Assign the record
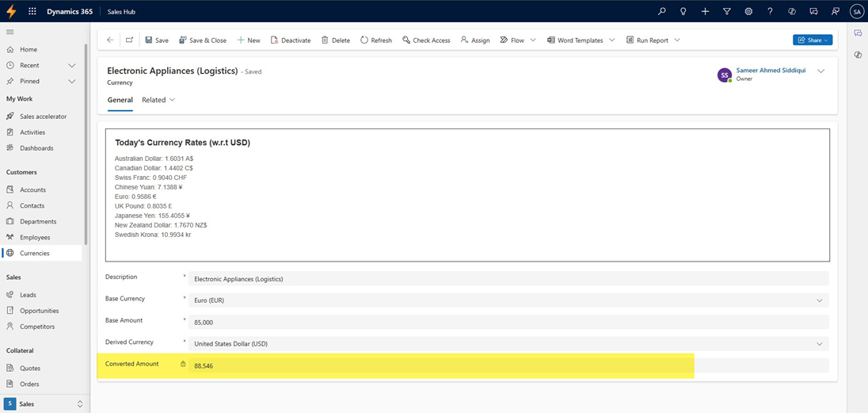 coord(475,40)
